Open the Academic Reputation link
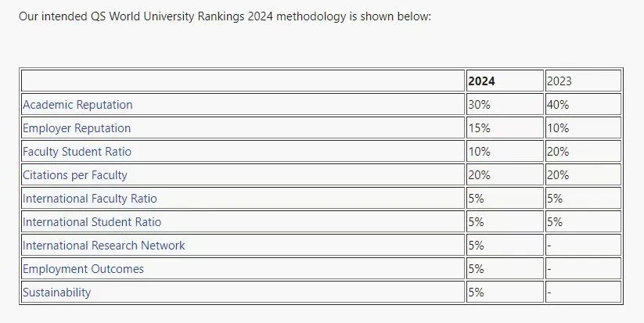Viewport: 644px width, 323px height. (77, 105)
